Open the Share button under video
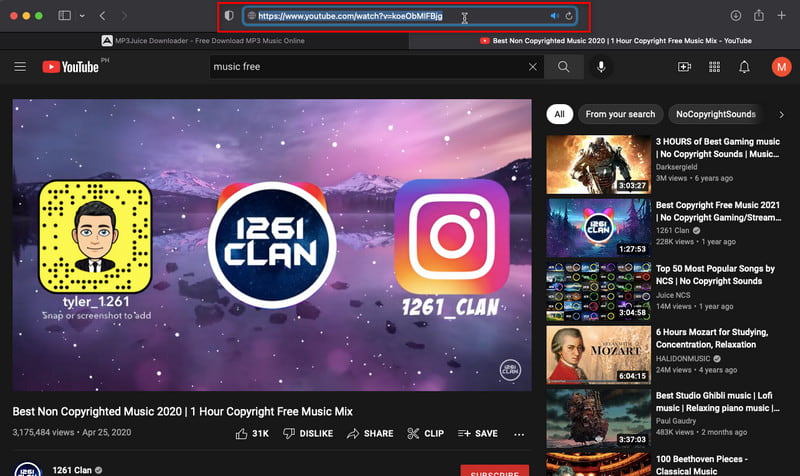Image resolution: width=800 pixels, height=476 pixels. pos(370,434)
